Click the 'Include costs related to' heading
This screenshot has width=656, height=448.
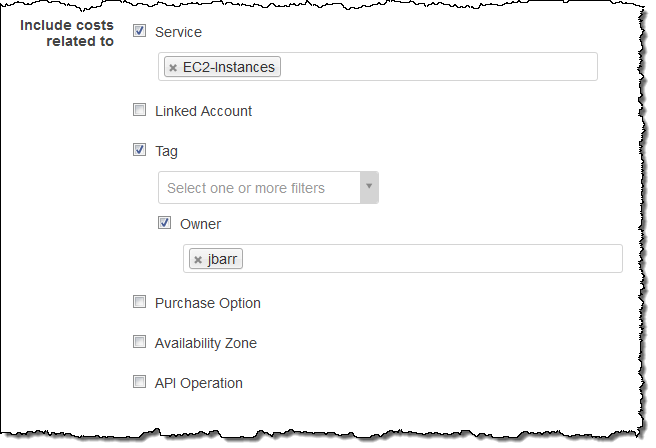pyautogui.click(x=67, y=32)
